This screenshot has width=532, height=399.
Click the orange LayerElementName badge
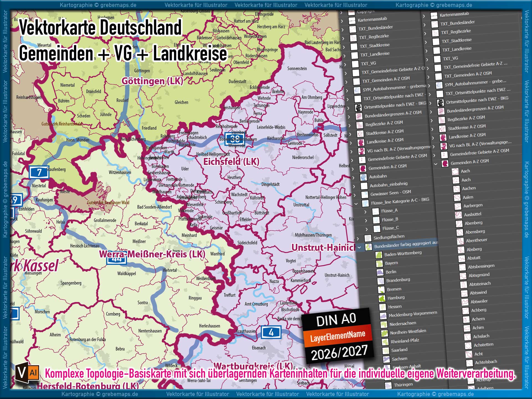[337, 336]
